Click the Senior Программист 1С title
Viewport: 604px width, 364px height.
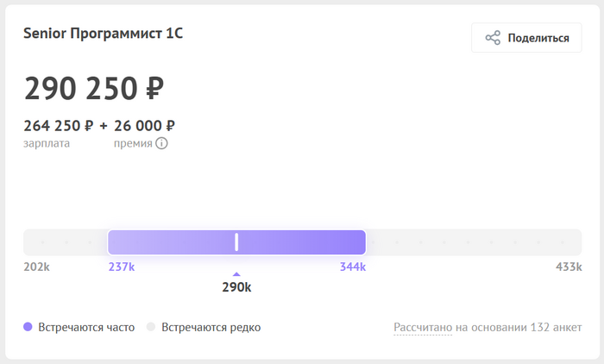coord(104,34)
